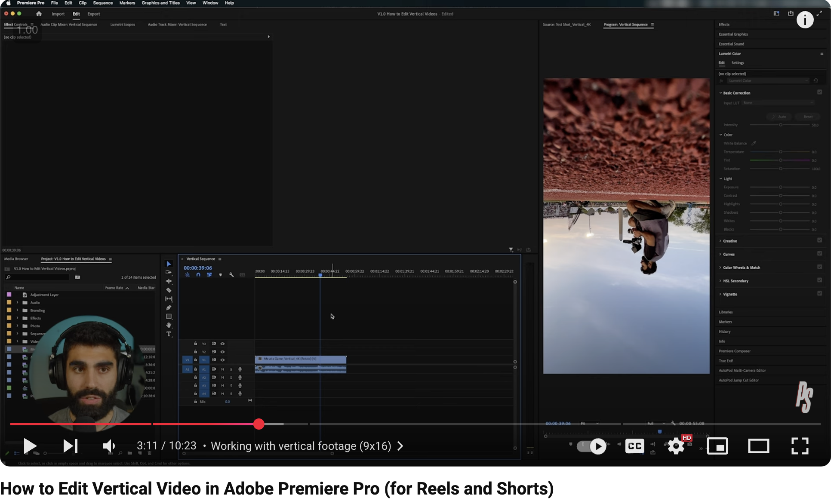831x504 pixels.
Task: Toggle Snap magnet in timeline
Action: (x=198, y=275)
